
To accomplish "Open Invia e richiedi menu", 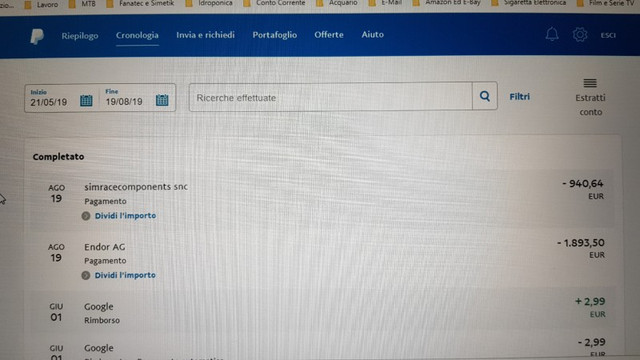I will (x=205, y=35).
